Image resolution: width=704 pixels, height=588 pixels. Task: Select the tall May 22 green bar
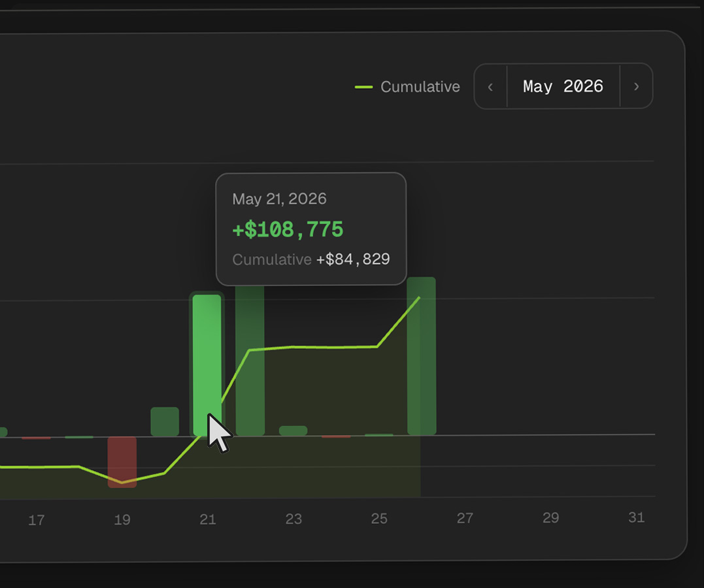click(x=250, y=361)
